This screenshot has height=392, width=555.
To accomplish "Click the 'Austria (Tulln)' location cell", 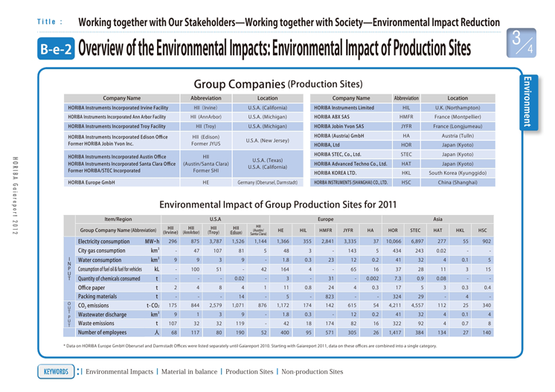I will pyautogui.click(x=458, y=136).
